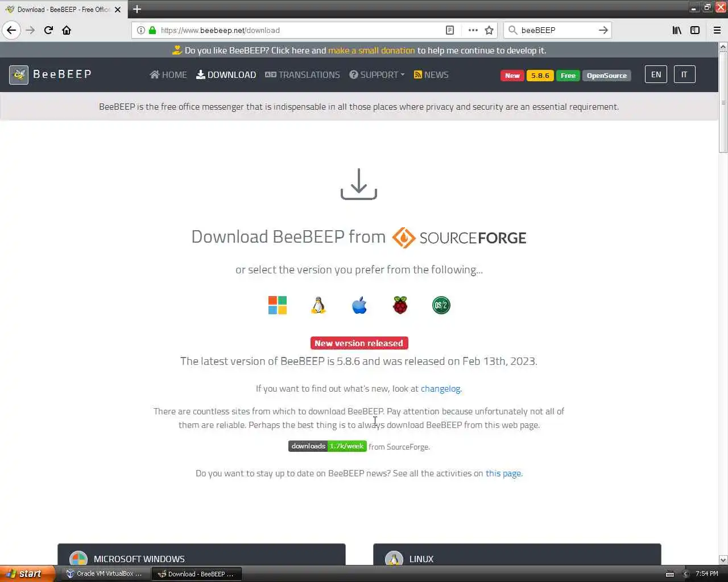Click the vertical scrollbar thumb
Viewport: 728px width, 582px height.
pos(723,102)
